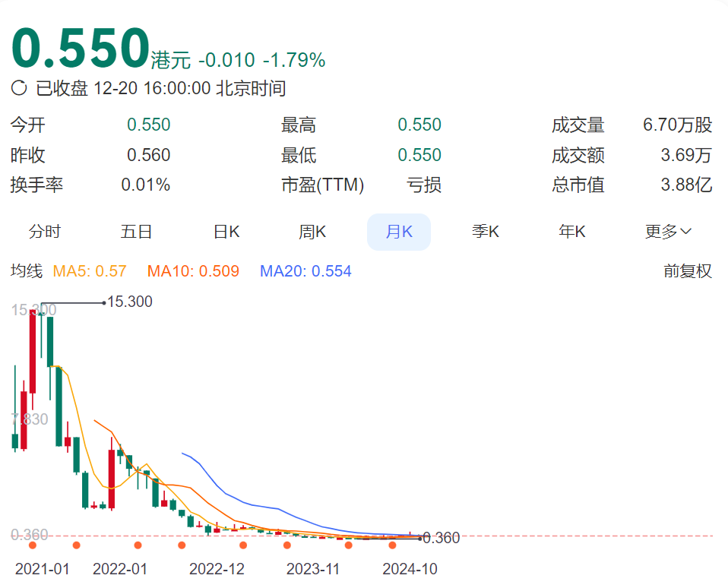Show the 季K quarterly chart
This screenshot has height=588, width=728.
(x=486, y=232)
